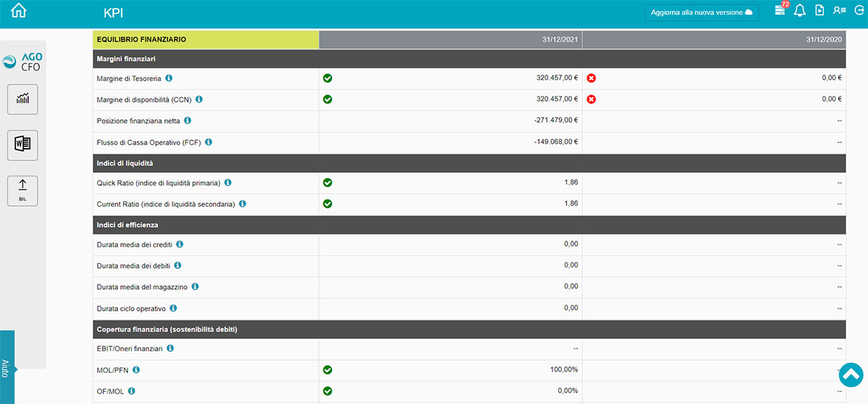The width and height of the screenshot is (868, 404).
Task: Open the notifications bell
Action: click(x=799, y=11)
